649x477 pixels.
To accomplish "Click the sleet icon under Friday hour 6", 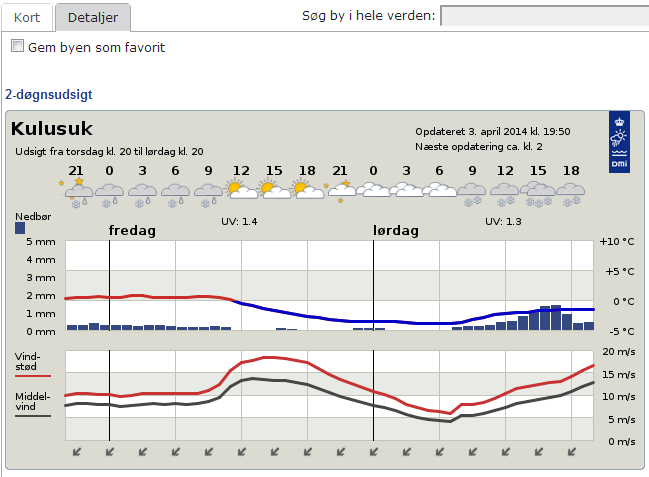I will point(175,194).
